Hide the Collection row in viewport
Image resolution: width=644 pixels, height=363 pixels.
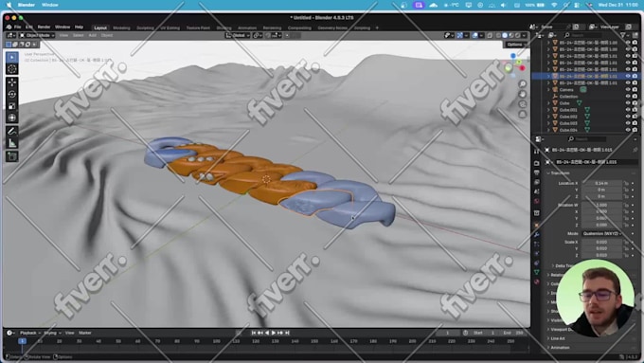(x=628, y=96)
